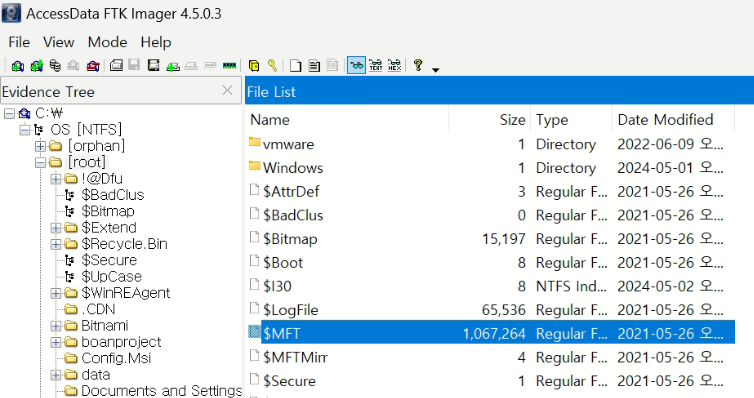Select the .CDN folder in tree
754x398 pixels.
98,310
